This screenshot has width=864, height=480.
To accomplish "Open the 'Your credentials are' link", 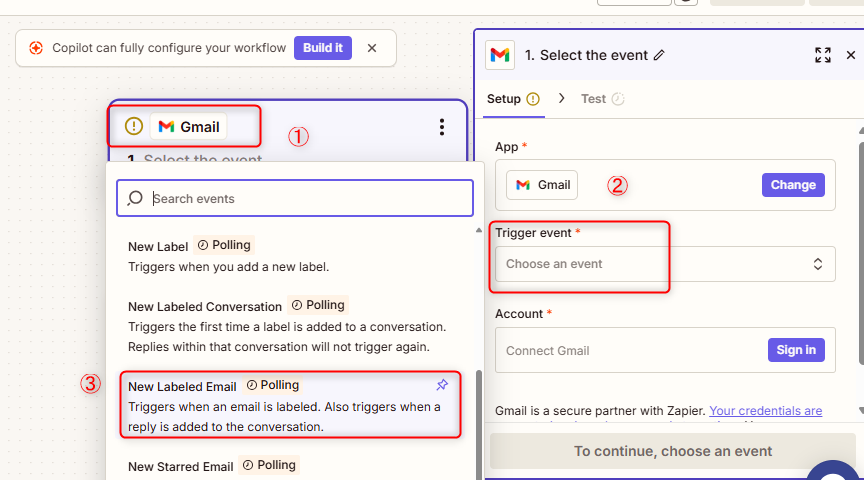I will [765, 411].
